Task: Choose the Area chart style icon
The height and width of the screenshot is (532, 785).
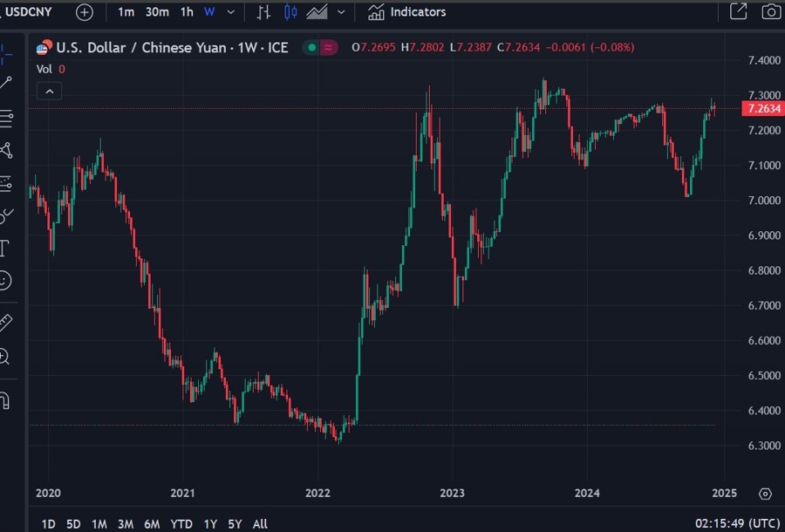Action: pos(317,12)
